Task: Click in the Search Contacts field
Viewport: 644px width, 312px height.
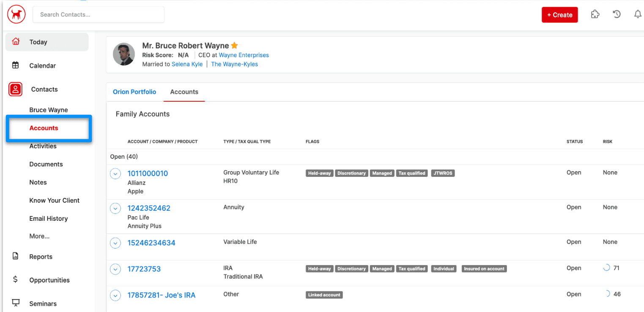Action: [99, 14]
